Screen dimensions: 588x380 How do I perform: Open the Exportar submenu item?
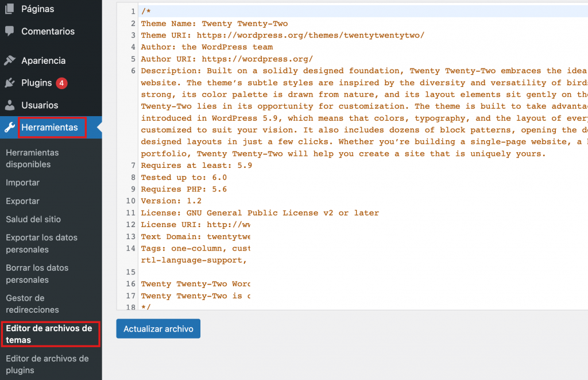(22, 201)
